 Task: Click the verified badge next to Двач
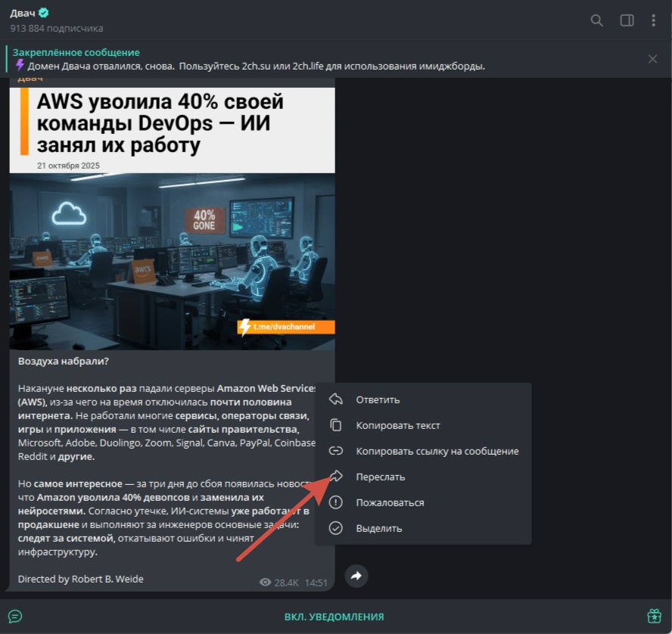click(x=43, y=13)
